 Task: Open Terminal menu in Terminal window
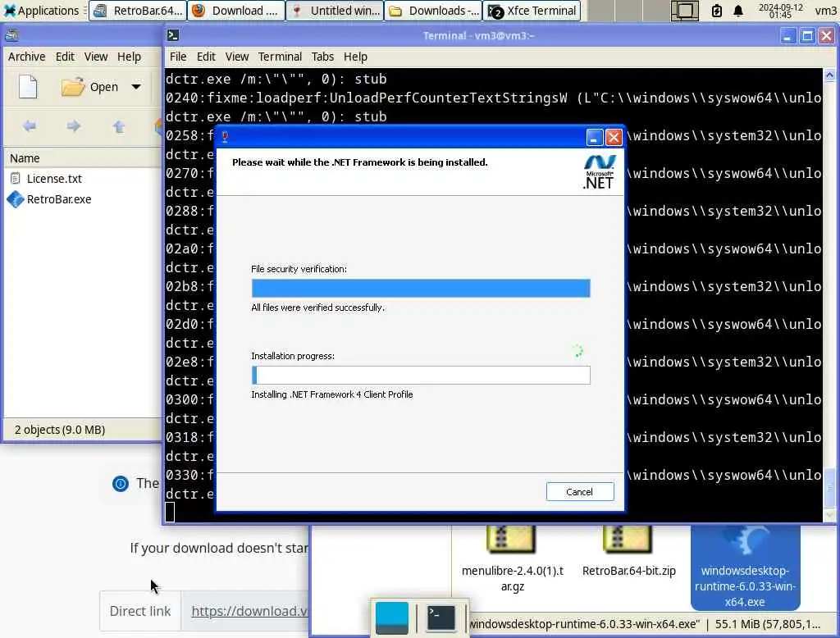[x=280, y=57]
